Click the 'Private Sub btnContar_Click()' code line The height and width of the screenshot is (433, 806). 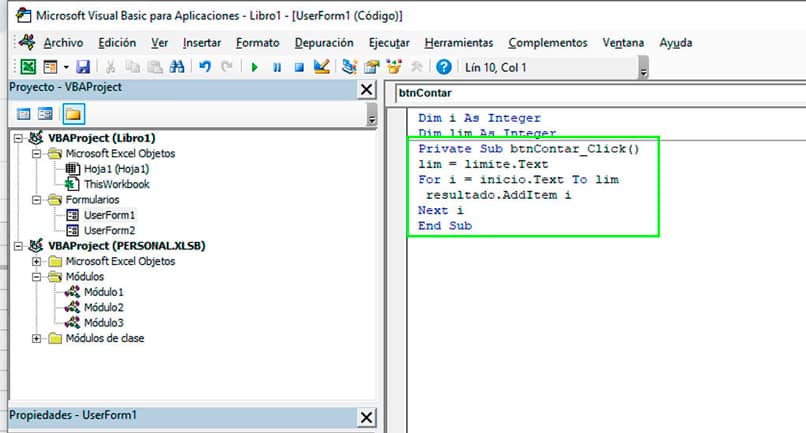[528, 149]
